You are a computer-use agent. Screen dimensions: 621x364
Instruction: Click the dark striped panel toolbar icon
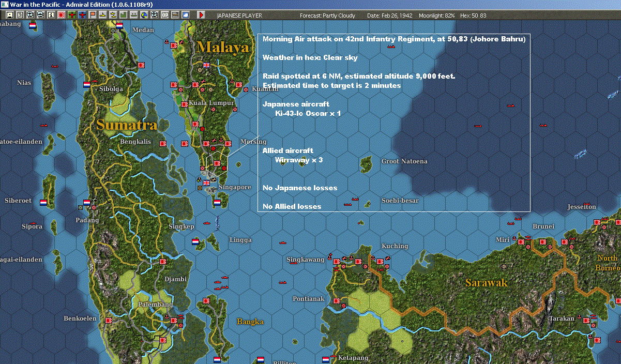pyautogui.click(x=175, y=16)
